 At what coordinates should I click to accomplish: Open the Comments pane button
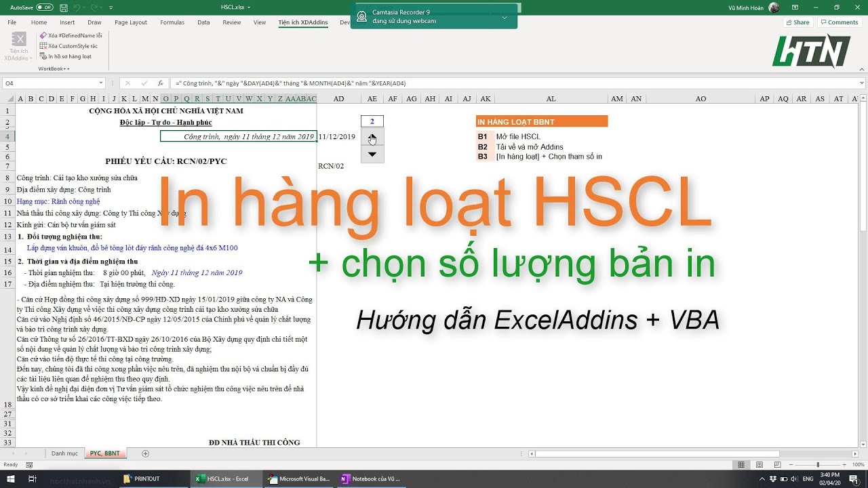[840, 22]
